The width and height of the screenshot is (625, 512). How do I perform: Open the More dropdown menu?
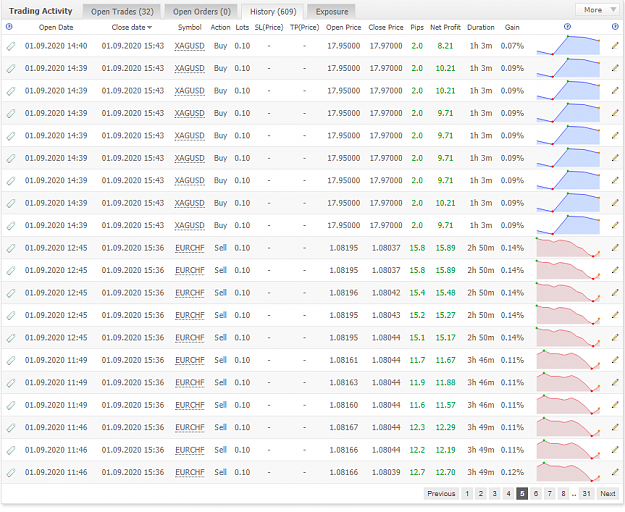point(597,10)
